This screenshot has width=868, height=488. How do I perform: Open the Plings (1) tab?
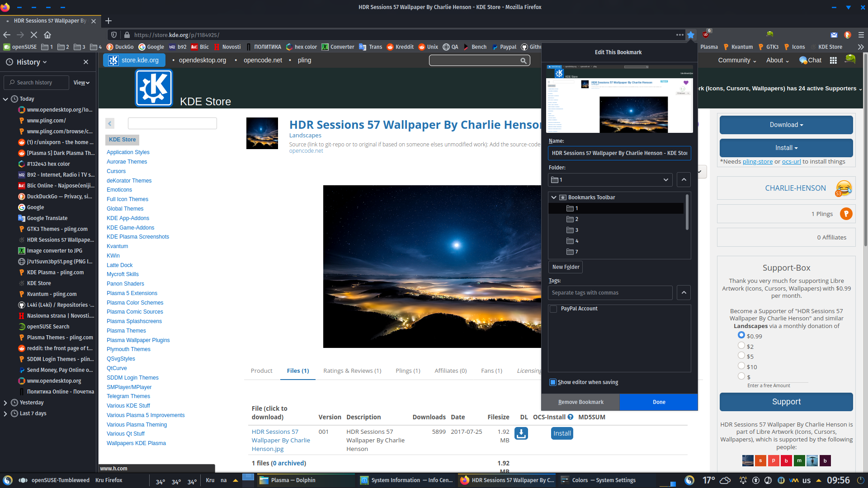[408, 371]
